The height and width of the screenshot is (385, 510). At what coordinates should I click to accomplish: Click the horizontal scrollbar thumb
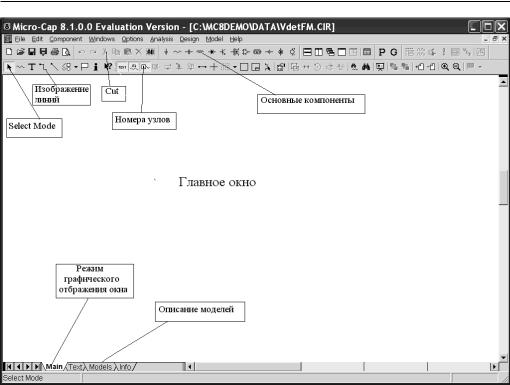pos(248,367)
